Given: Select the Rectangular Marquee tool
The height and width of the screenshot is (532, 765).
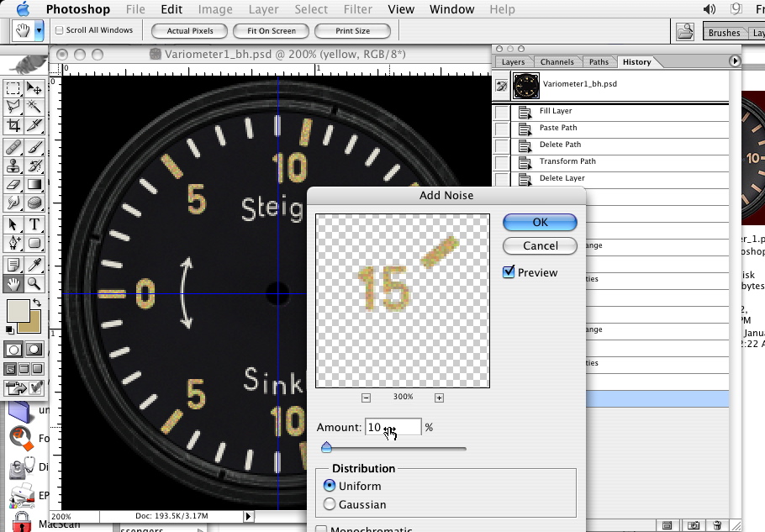Looking at the screenshot, I should (x=13, y=88).
